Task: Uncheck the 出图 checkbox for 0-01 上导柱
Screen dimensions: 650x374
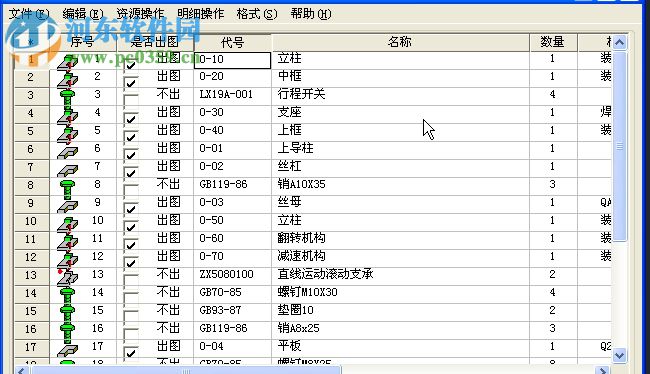Action: (x=131, y=154)
